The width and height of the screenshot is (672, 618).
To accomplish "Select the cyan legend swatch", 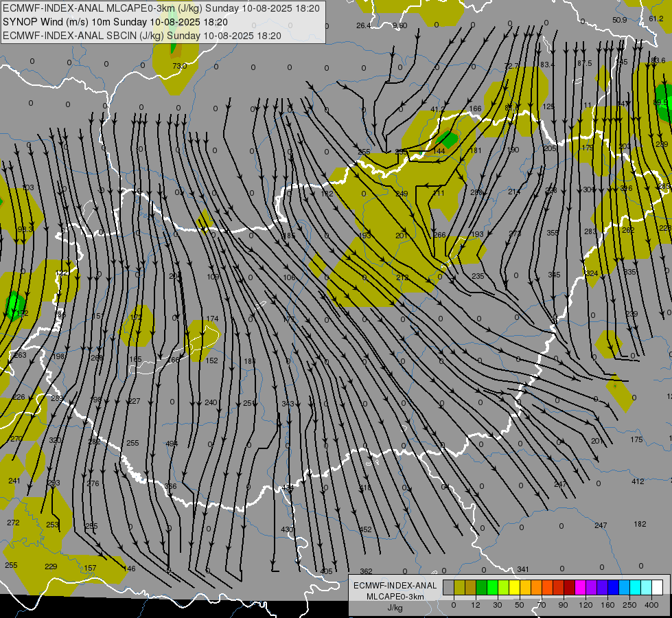I will [x=636, y=588].
